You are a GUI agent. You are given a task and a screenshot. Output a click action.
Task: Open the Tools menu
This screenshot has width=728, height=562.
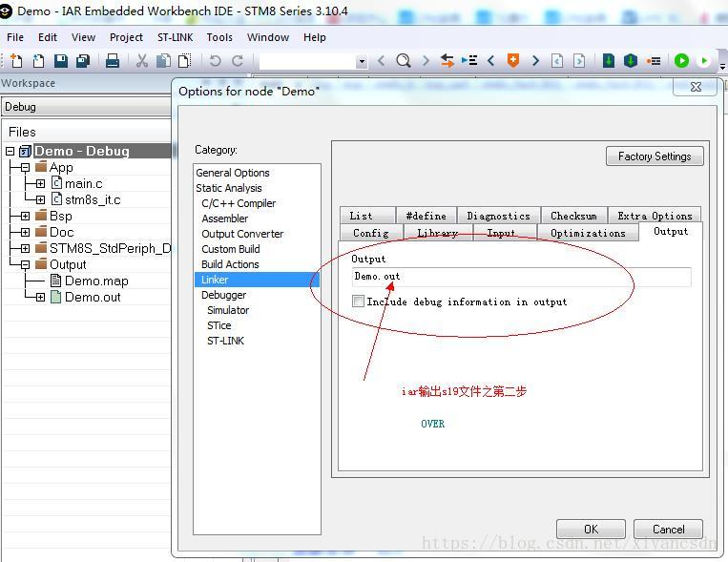pos(219,37)
